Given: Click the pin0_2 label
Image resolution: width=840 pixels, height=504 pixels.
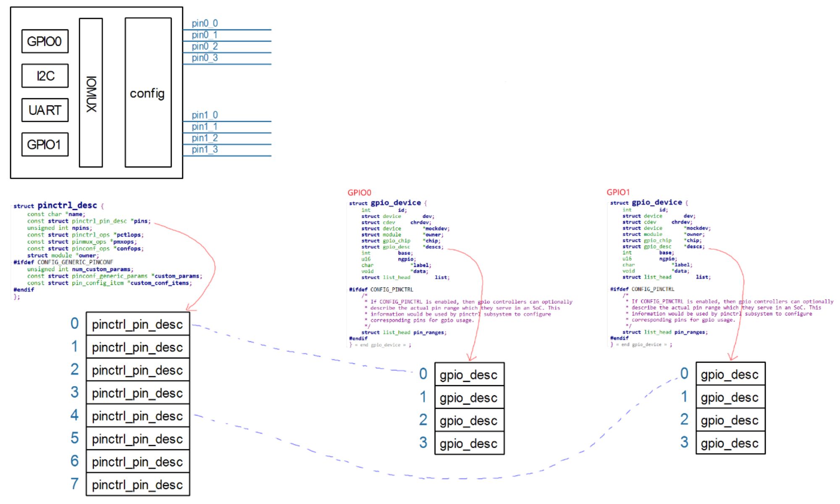Looking at the screenshot, I should [x=205, y=46].
